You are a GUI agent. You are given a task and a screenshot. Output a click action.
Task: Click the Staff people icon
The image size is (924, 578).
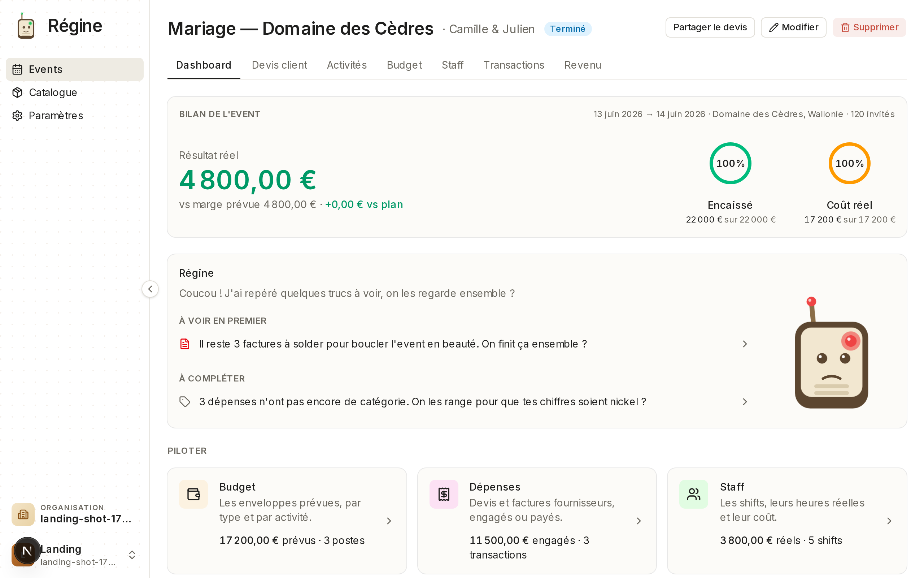click(x=694, y=494)
